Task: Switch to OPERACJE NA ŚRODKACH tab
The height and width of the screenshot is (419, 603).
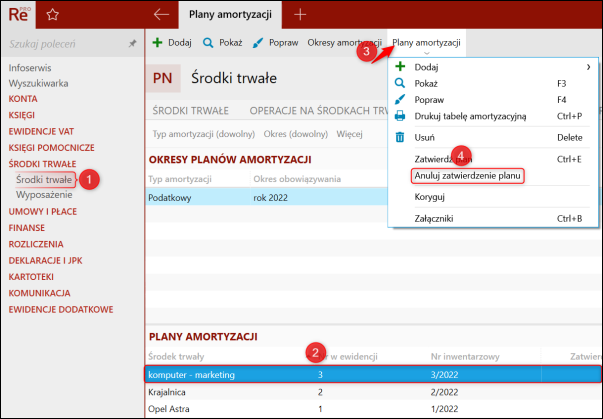Action: (x=318, y=111)
